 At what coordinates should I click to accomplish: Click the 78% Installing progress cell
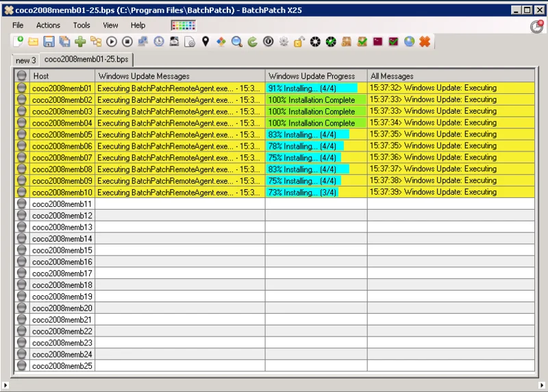[x=316, y=146]
